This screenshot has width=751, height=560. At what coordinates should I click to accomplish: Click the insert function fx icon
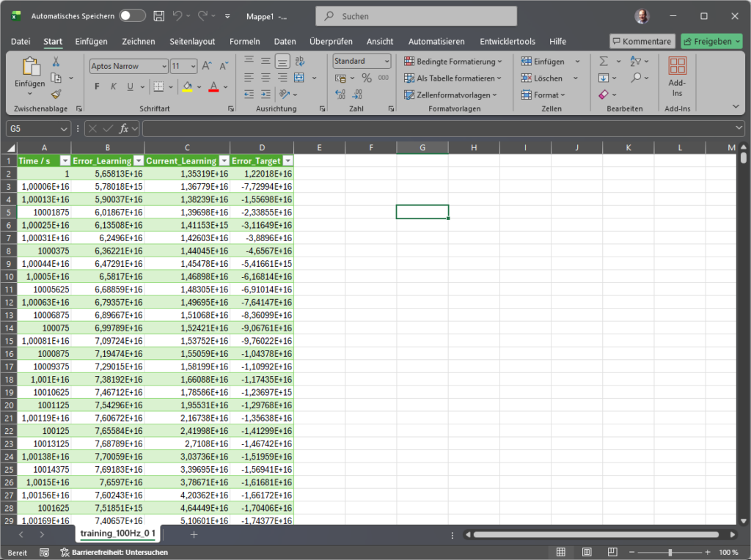124,128
